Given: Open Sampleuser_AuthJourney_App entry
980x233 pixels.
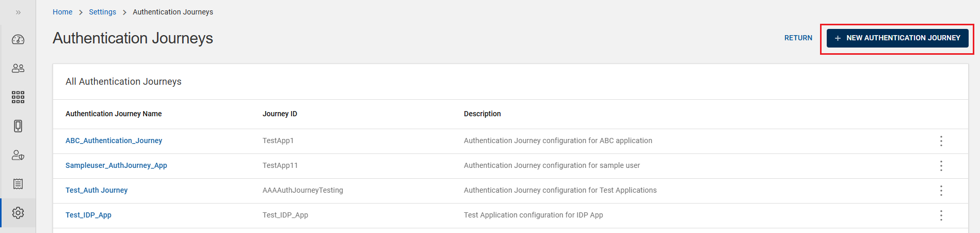Looking at the screenshot, I should pyautogui.click(x=116, y=165).
